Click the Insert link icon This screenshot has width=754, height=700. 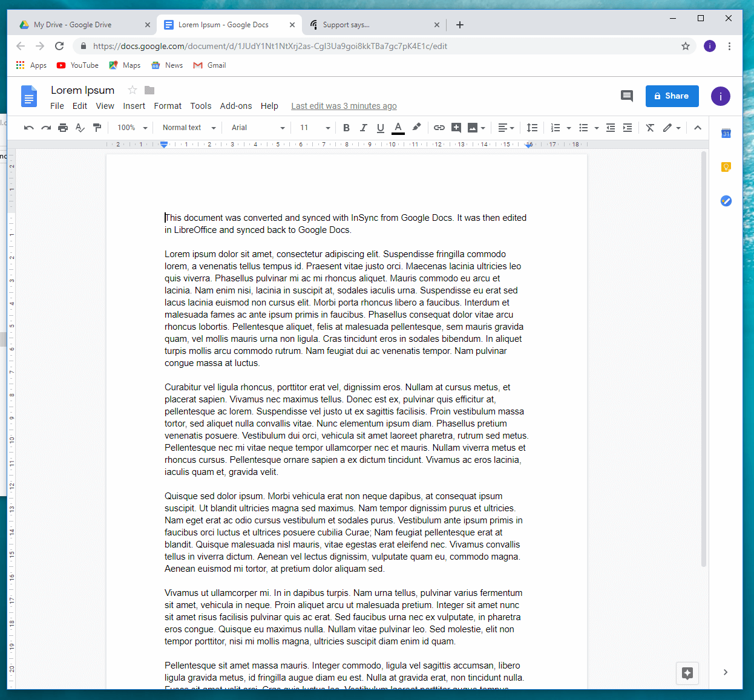point(439,128)
